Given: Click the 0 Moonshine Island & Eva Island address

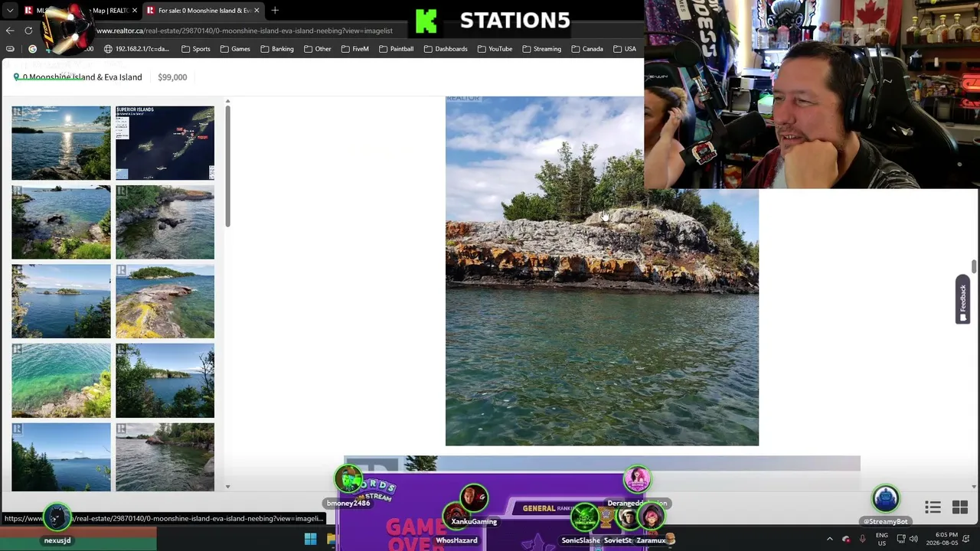Looking at the screenshot, I should point(82,77).
